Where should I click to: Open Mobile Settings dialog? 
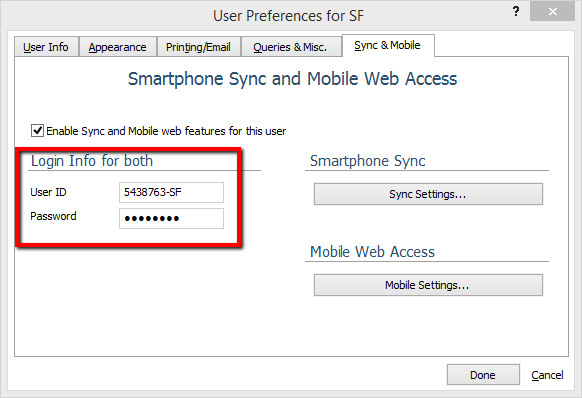[x=428, y=285]
